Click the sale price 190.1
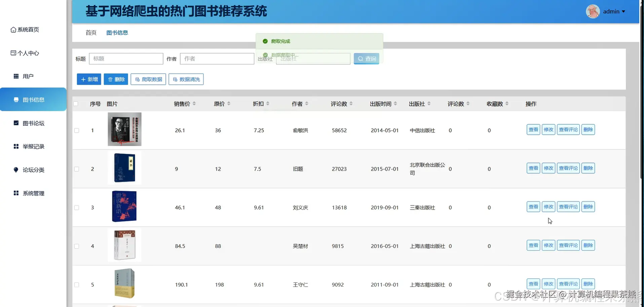644x307 pixels. tap(181, 285)
